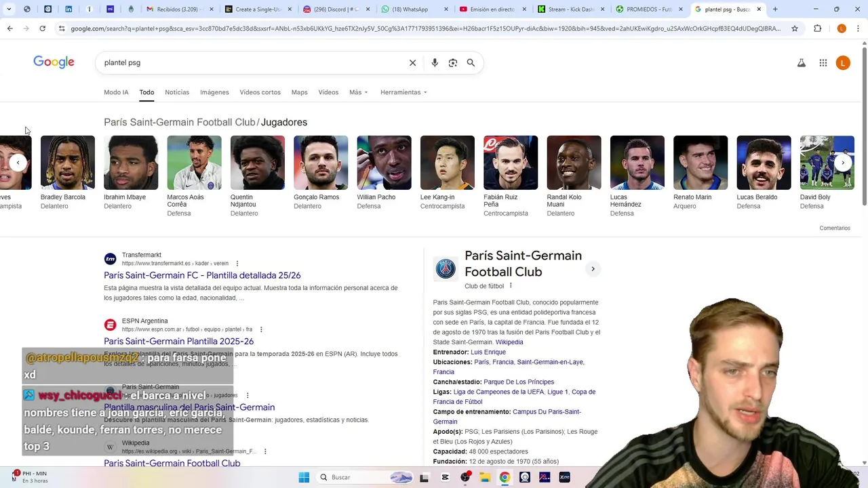The height and width of the screenshot is (488, 868).
Task: Open the Windows Start menu
Action: pyautogui.click(x=304, y=477)
